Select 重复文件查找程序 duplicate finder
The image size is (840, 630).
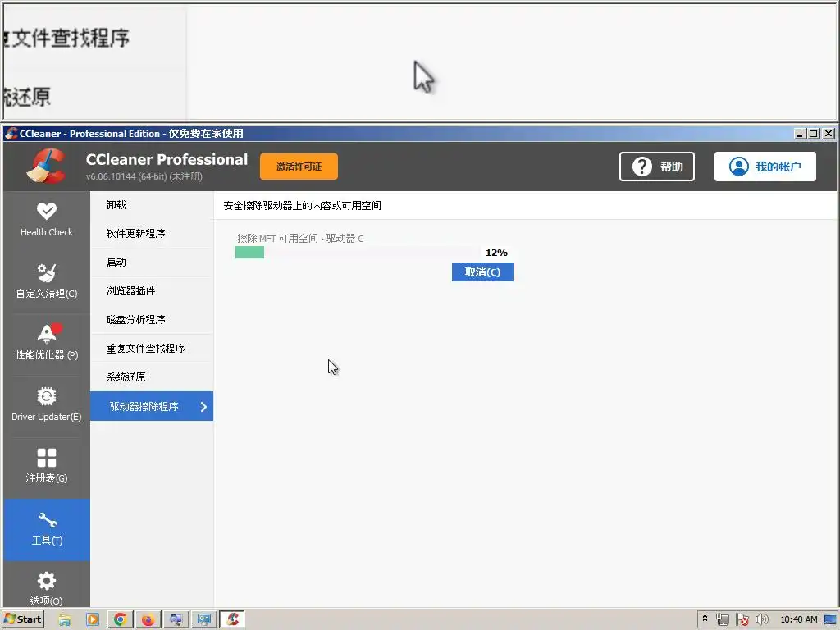152,349
